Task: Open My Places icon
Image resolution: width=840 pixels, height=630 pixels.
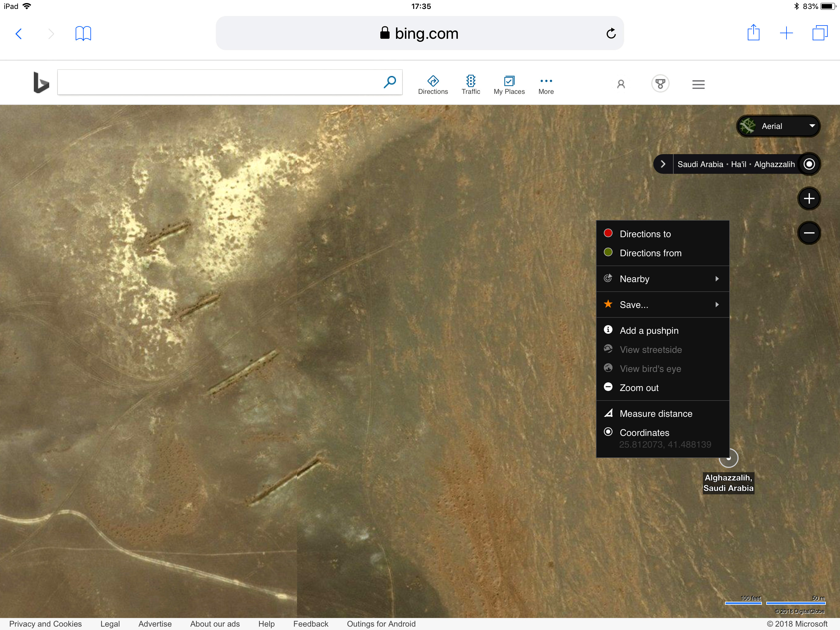Action: click(509, 81)
